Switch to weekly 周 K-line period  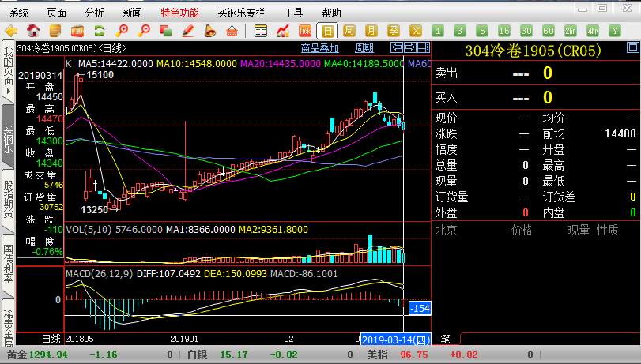point(349,31)
